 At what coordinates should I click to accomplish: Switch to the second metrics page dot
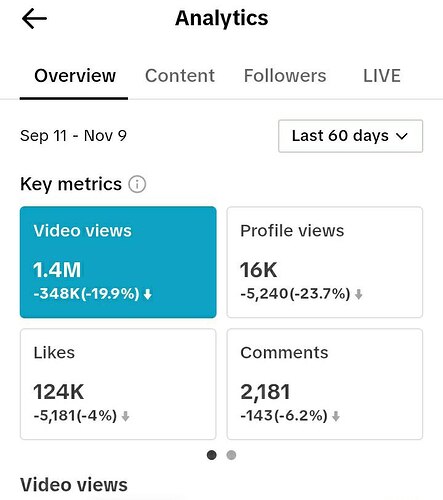(231, 455)
